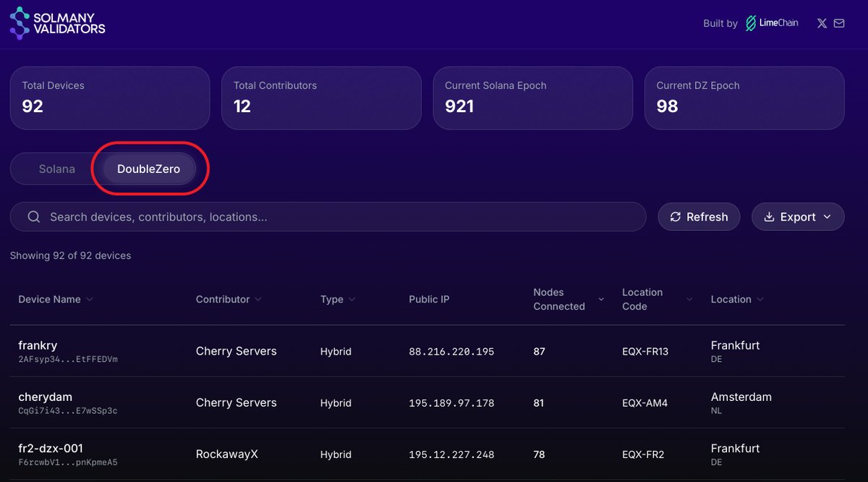Click Frankfurt location in frankry row

(735, 345)
